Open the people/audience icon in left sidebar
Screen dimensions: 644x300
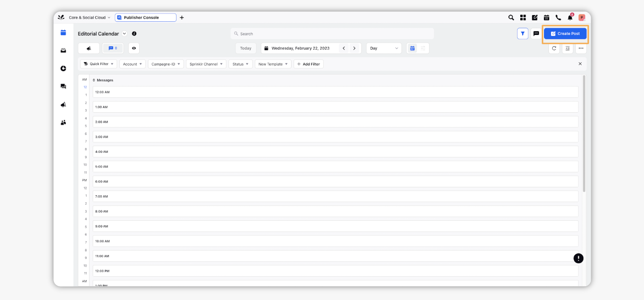click(x=63, y=123)
